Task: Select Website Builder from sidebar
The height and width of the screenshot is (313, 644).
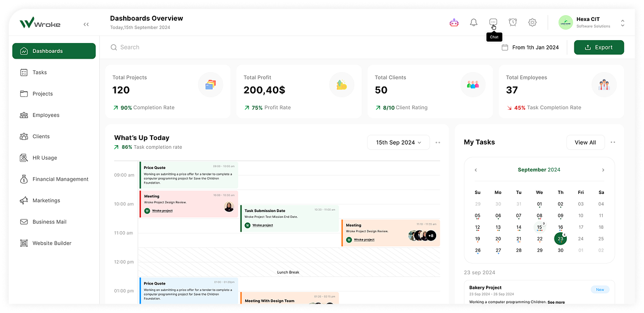Action: [52, 243]
